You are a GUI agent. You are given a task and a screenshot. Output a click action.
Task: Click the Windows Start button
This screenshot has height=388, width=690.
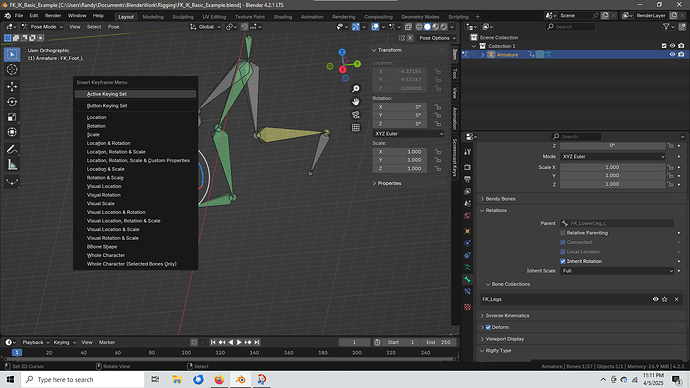[10, 379]
